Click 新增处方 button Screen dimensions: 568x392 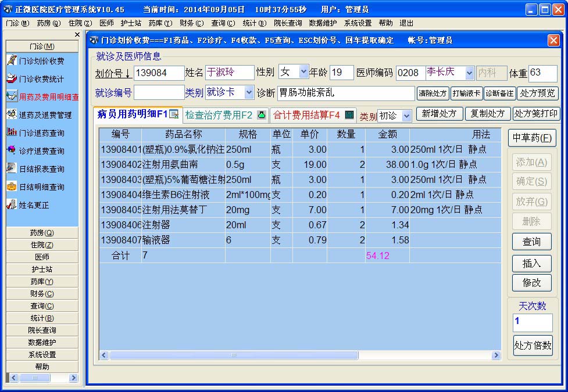click(x=440, y=114)
